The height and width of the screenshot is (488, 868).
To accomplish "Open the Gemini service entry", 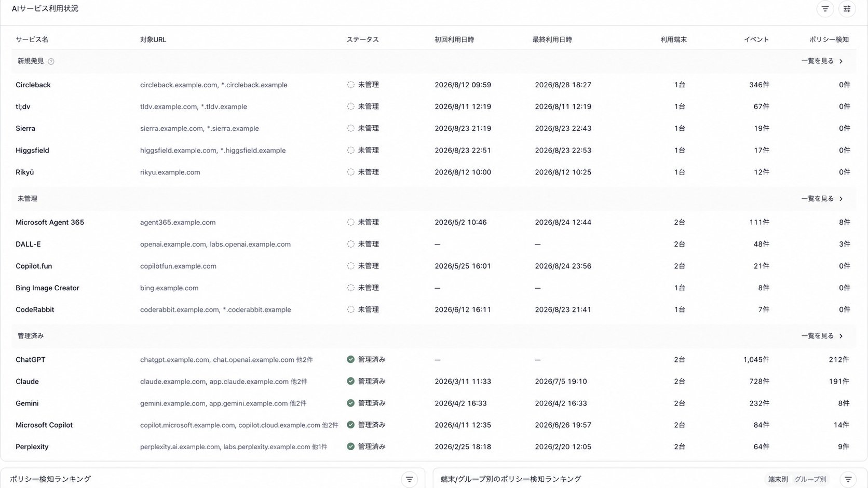I will (27, 403).
